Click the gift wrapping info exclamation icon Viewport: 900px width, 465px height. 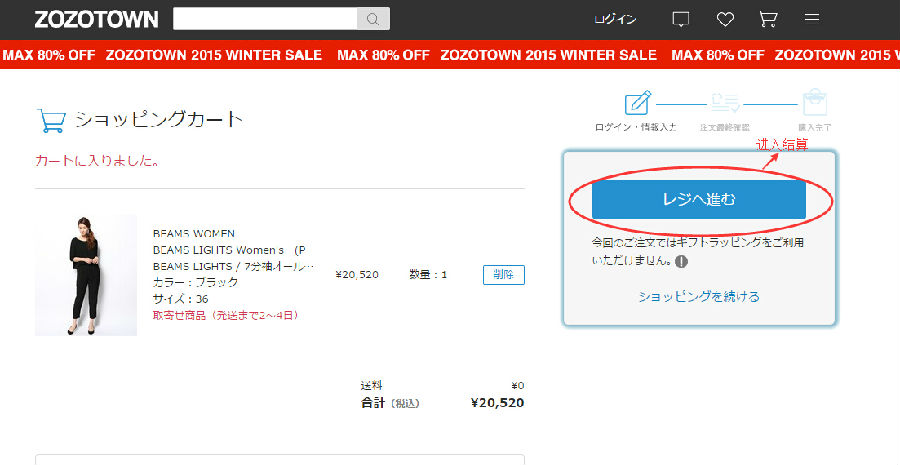pyautogui.click(x=681, y=261)
